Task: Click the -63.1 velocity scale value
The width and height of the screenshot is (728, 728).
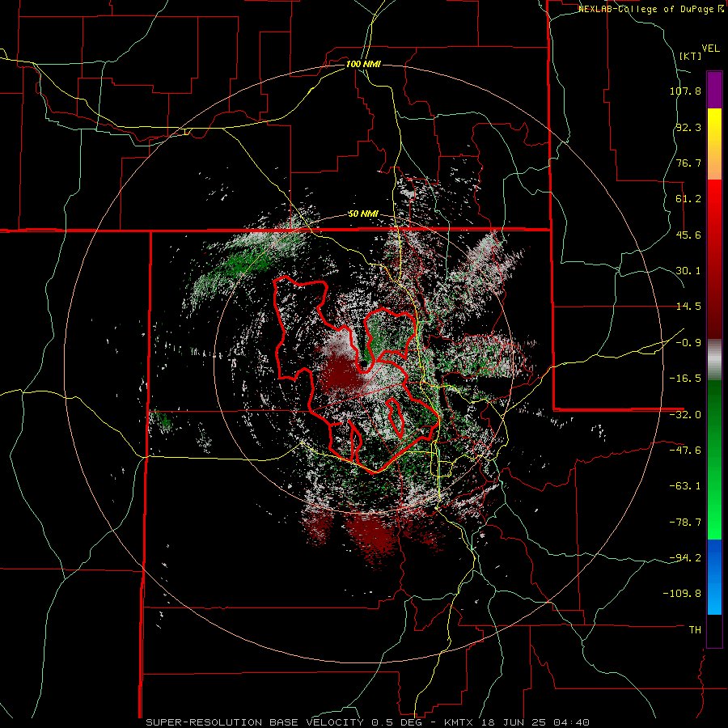Action: tap(685, 486)
